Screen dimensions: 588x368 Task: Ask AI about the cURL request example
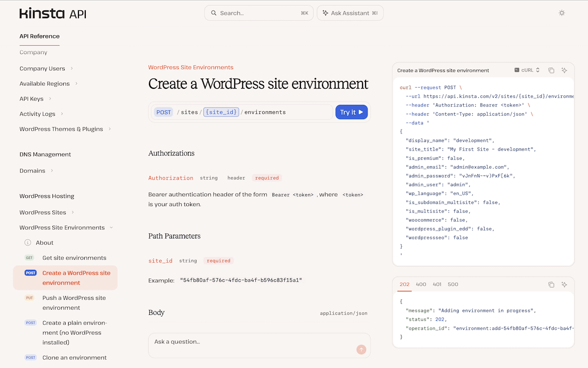(x=564, y=70)
